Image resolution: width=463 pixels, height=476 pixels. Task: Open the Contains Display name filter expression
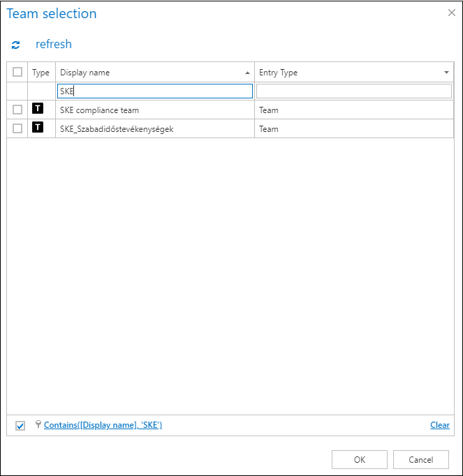103,425
